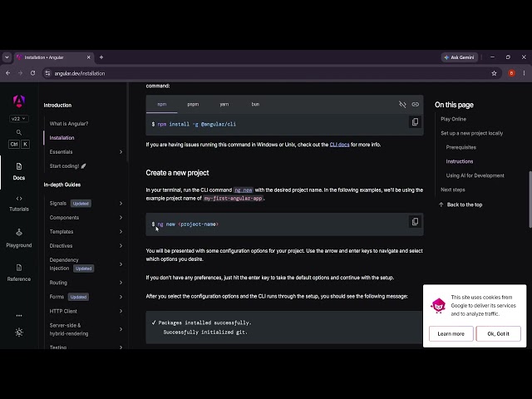Click the Angular logo in sidebar
Screen dimensions: 532x399
[x=19, y=101]
